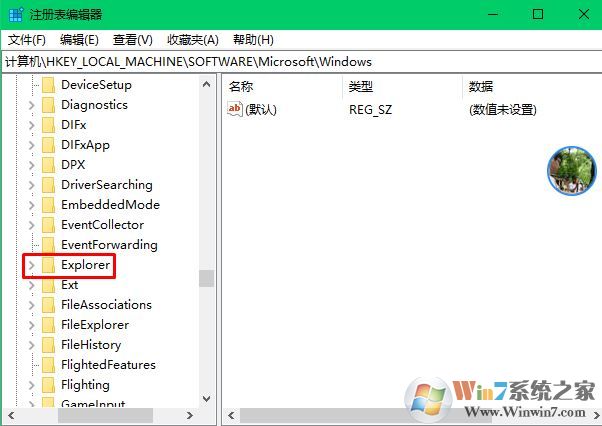Screen dimensions: 602x426
Task: Select the DriverSearching folder icon
Action: (48, 185)
